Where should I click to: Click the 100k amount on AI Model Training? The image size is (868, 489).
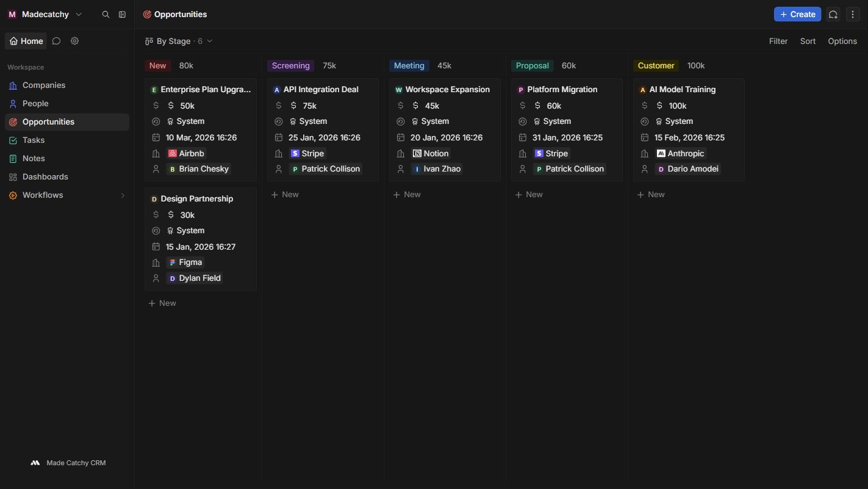point(678,106)
